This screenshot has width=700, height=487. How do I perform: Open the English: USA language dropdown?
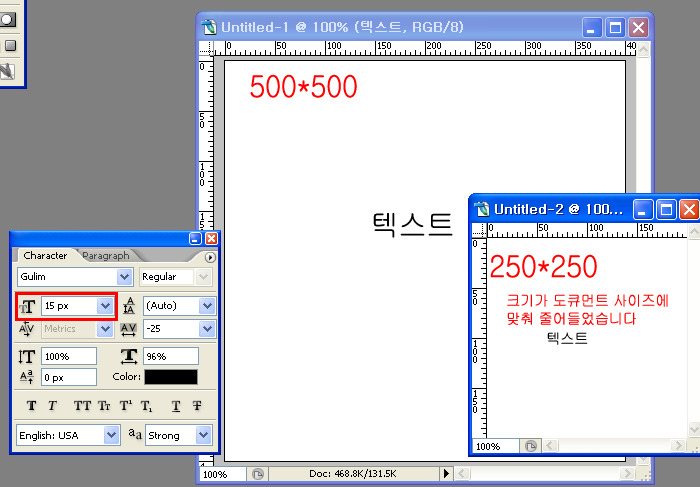[111, 435]
